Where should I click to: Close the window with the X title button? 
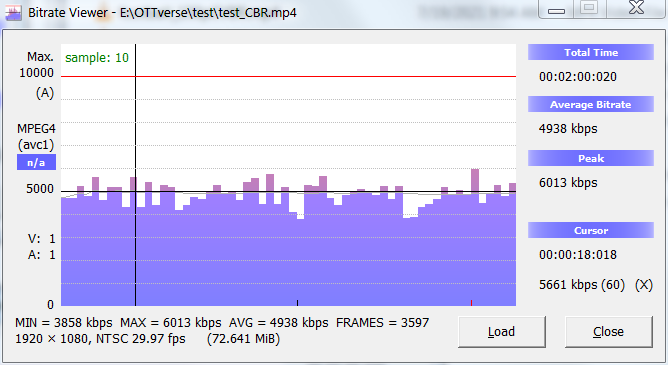[x=636, y=9]
